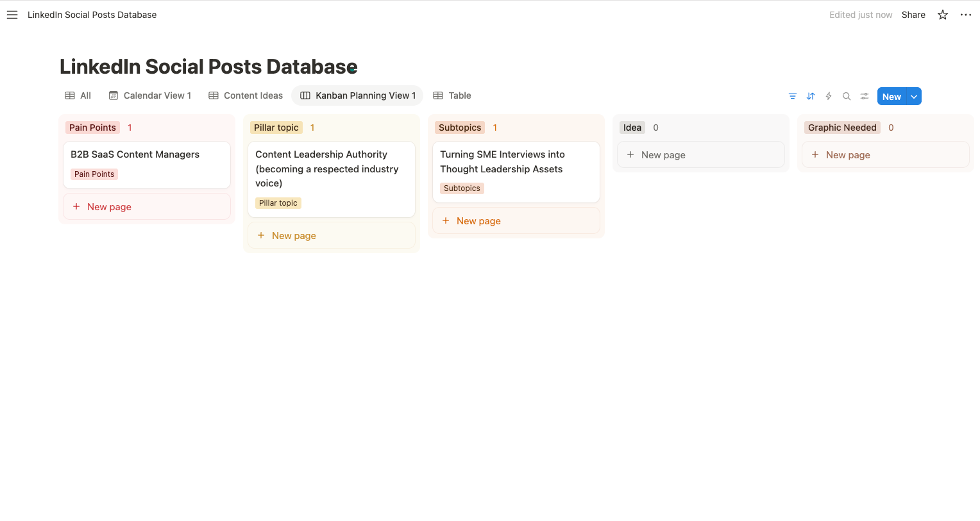Open the Content Leadership Authority card

pos(332,179)
